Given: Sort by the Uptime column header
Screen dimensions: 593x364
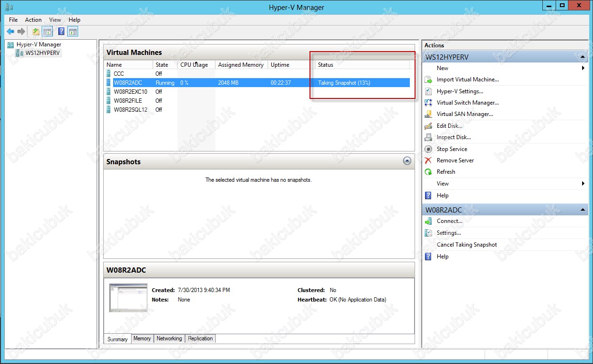Looking at the screenshot, I should click(x=292, y=65).
